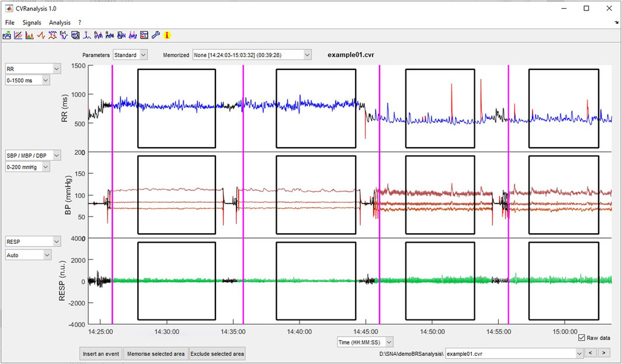The width and height of the screenshot is (622, 364).
Task: Open the Parameters Standard dropdown
Action: click(x=130, y=55)
